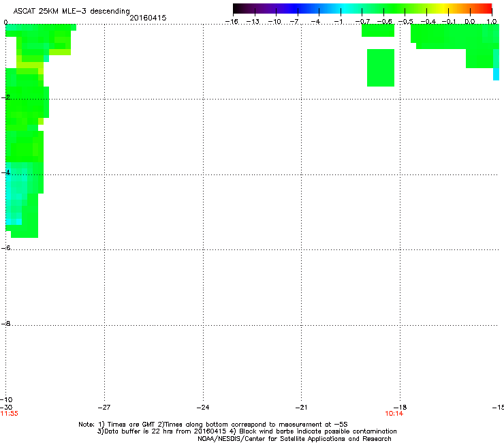This screenshot has width=504, height=443.
Task: Click the purple section of the colorbar
Action: click(273, 8)
